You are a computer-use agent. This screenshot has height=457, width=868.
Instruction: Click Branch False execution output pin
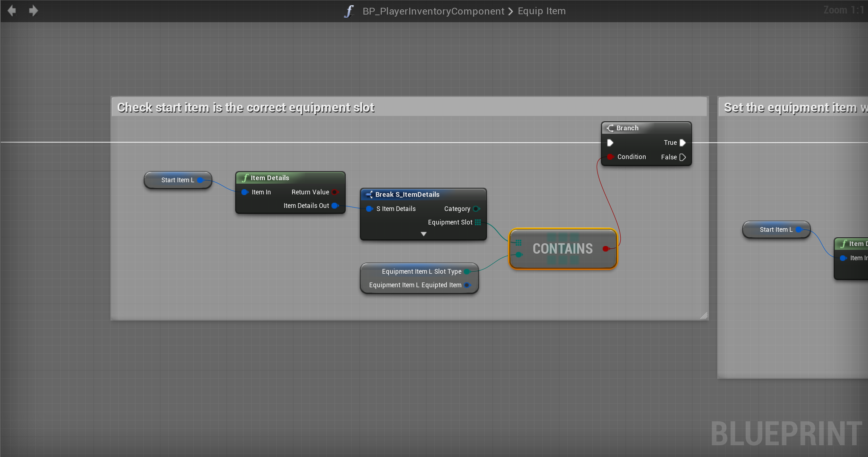pos(682,157)
